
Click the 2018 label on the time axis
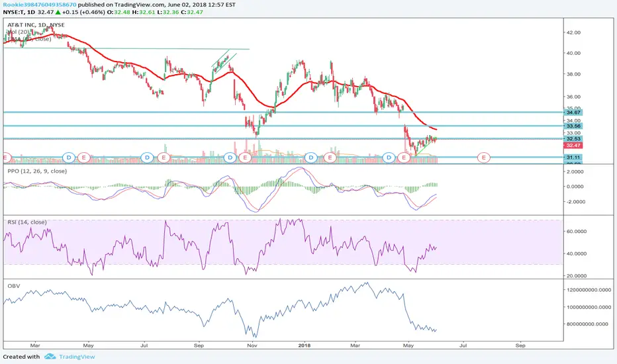pyautogui.click(x=304, y=345)
